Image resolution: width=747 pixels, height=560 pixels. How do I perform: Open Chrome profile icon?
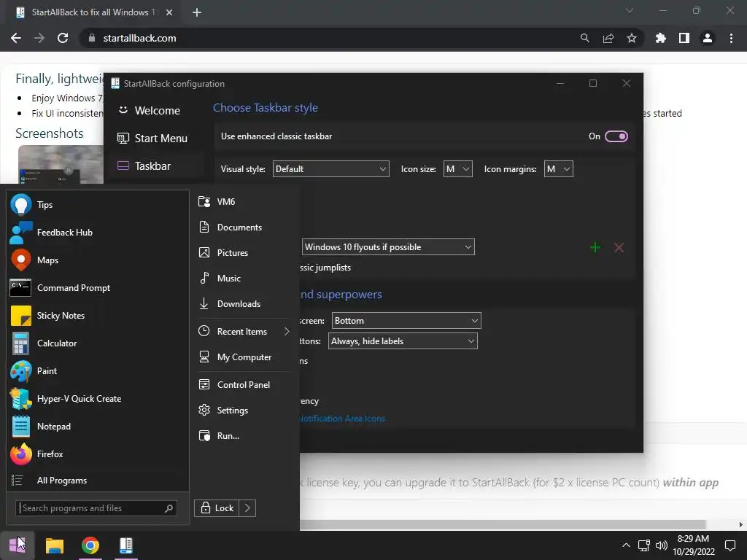708,38
